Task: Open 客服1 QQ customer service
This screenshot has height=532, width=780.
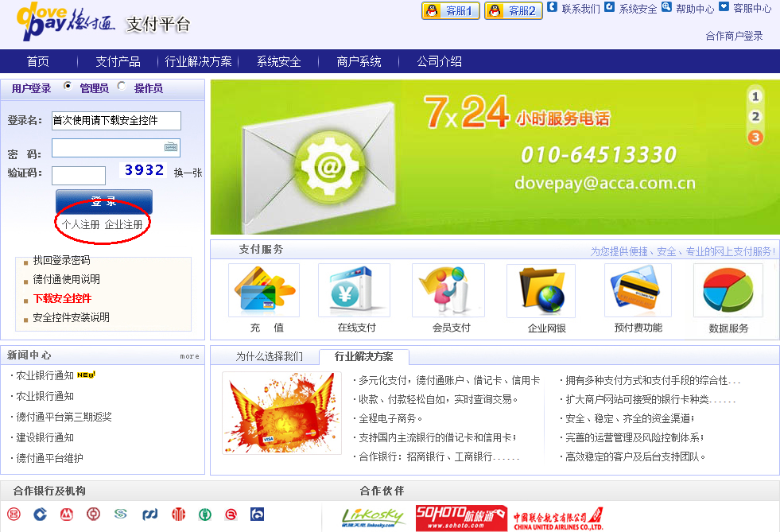Action: coord(450,10)
